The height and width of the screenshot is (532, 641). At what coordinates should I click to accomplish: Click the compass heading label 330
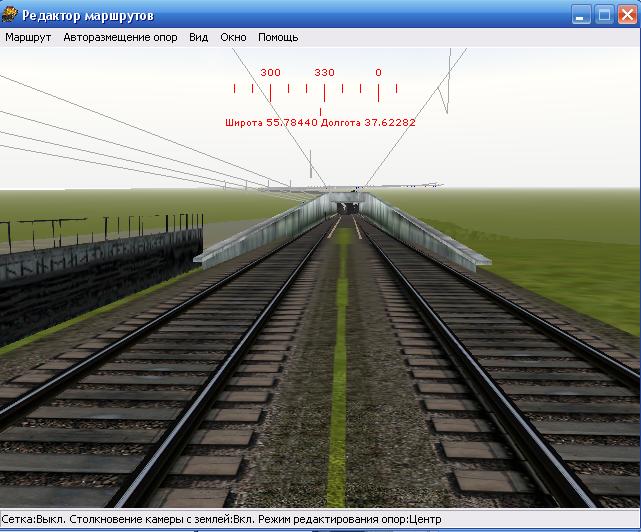click(x=324, y=73)
